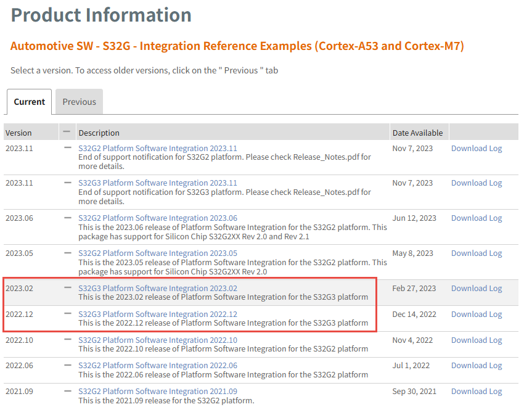Click the 'Select a version' instruction text
532x407 pixels.
[x=144, y=70]
